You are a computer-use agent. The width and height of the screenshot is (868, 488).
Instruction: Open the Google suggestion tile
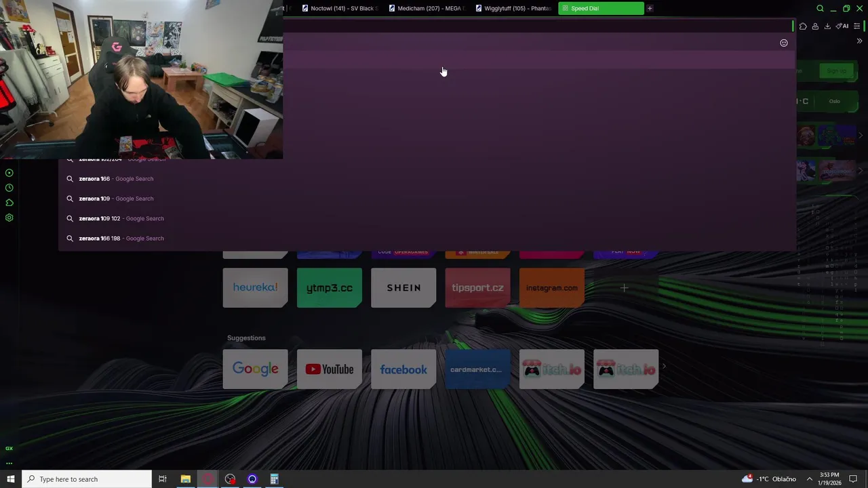[x=255, y=369]
